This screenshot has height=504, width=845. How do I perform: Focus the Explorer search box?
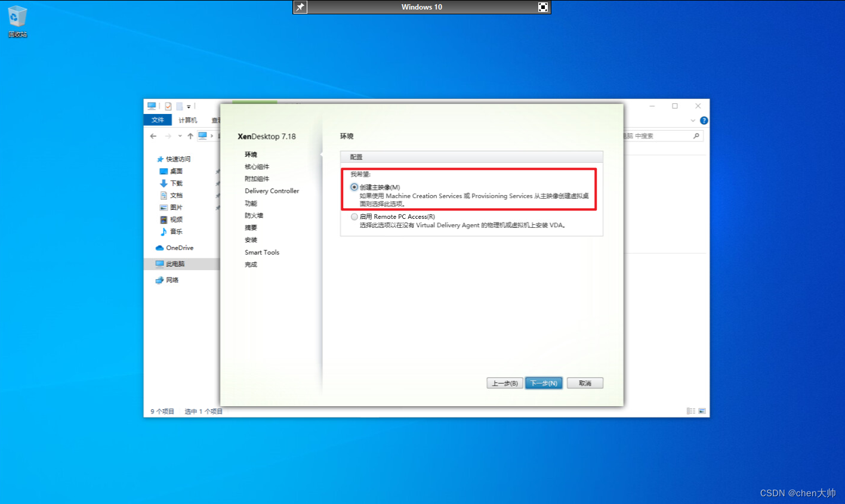(x=662, y=136)
